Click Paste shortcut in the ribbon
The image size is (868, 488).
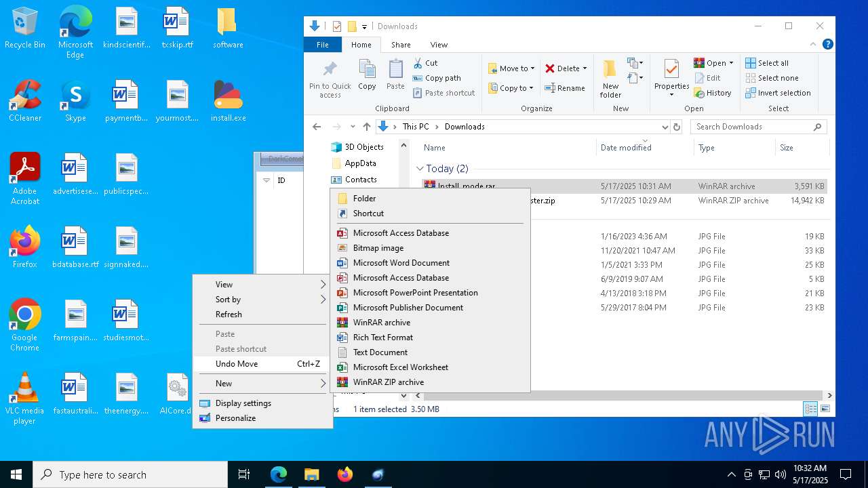click(x=443, y=93)
